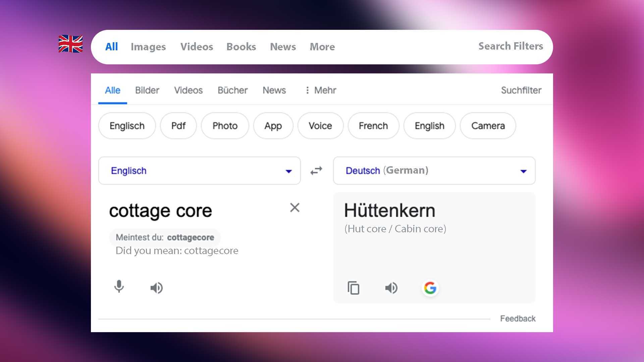The height and width of the screenshot is (362, 644).
Task: Open the Bücher tab
Action: coord(232,90)
